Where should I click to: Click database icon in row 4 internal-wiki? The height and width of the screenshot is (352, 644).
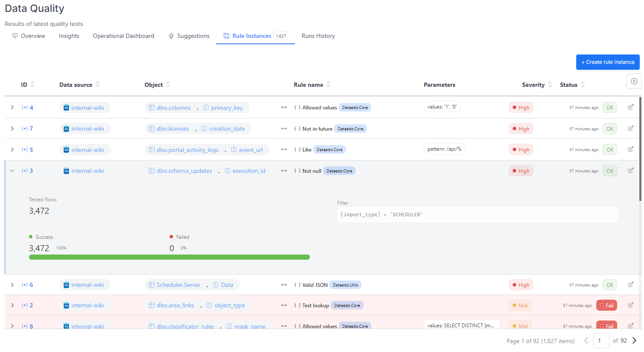[x=66, y=108]
